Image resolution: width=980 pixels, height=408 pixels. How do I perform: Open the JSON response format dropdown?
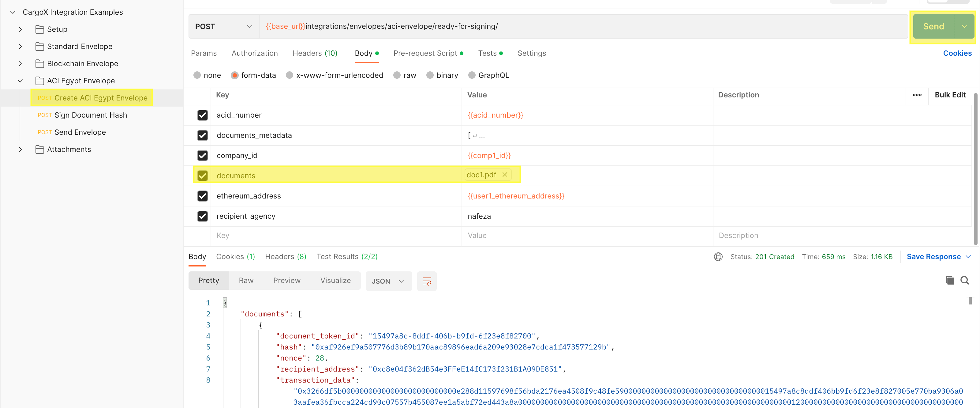pos(388,281)
